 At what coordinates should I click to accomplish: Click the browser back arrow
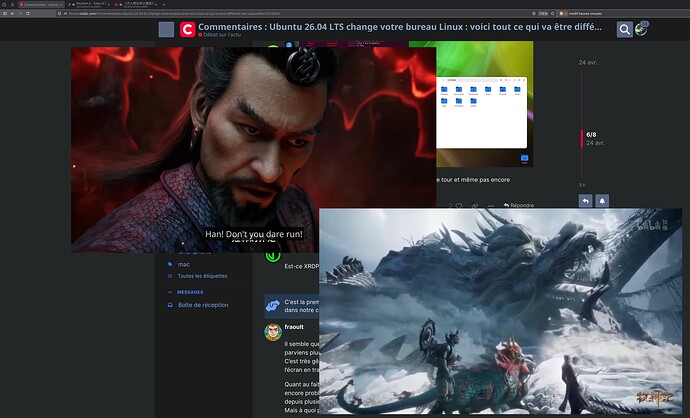(x=12, y=14)
